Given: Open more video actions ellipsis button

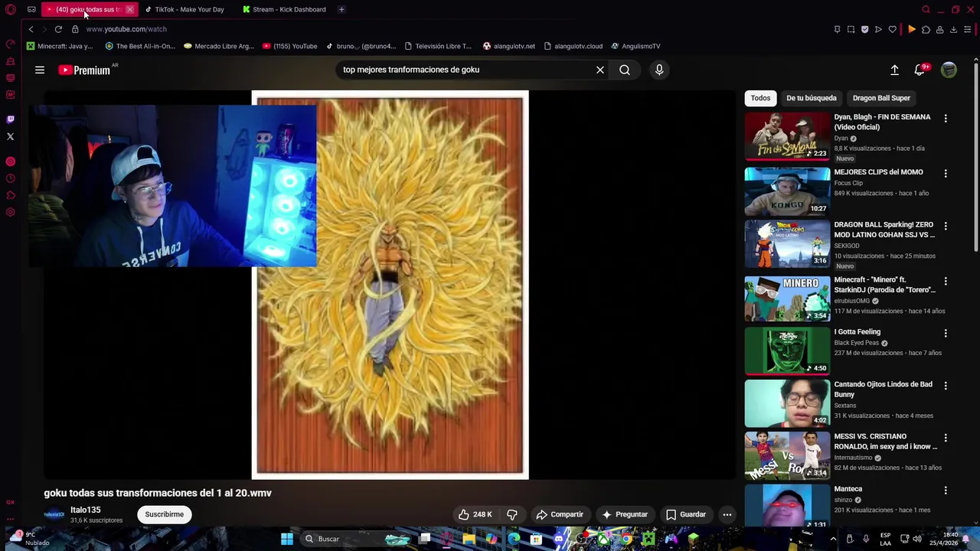Looking at the screenshot, I should point(727,514).
